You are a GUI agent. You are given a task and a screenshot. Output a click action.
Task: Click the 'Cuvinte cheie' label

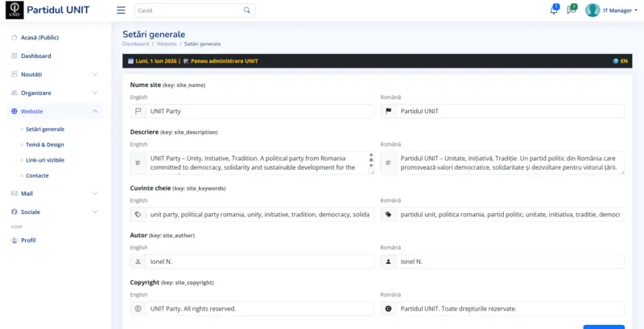click(x=151, y=188)
